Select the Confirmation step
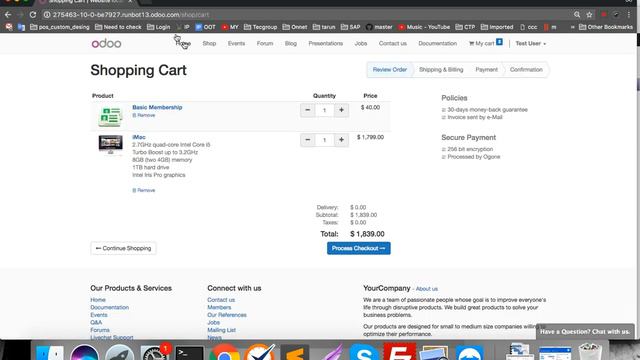The image size is (640, 360). coord(526,70)
